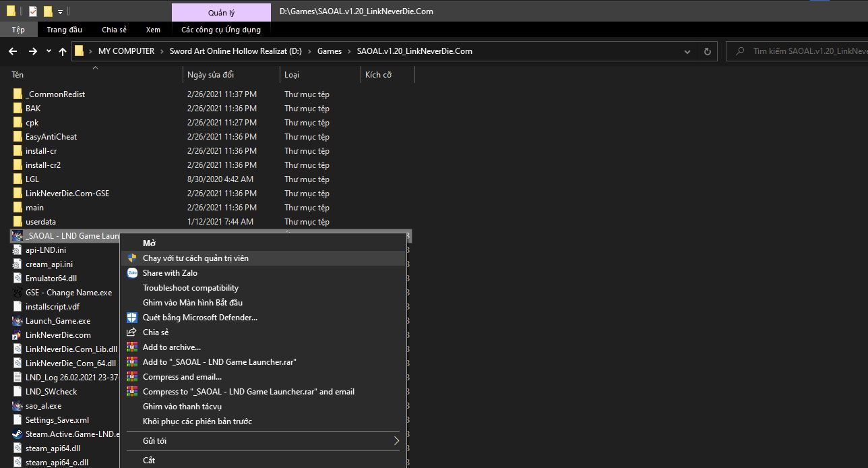
Task: Click the Up one level arrow
Action: [x=63, y=51]
